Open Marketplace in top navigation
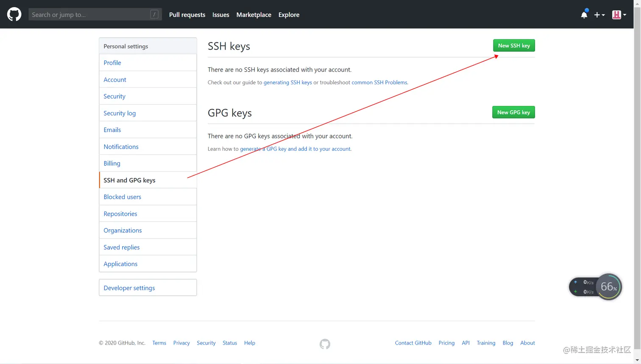This screenshot has width=641, height=364. pos(254,14)
